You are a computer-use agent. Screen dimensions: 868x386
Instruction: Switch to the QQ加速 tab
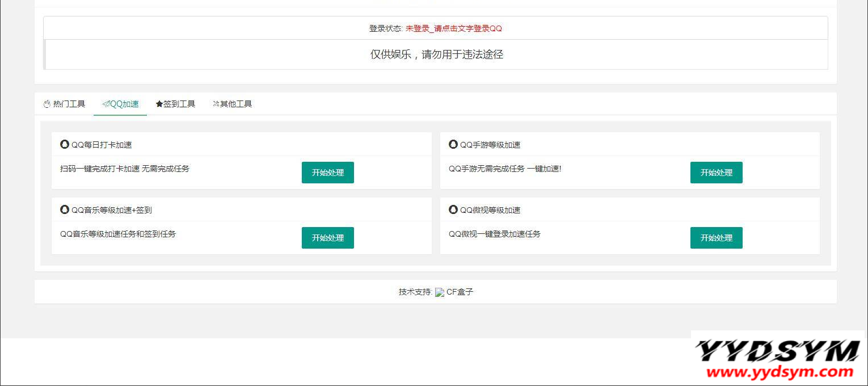tap(120, 104)
